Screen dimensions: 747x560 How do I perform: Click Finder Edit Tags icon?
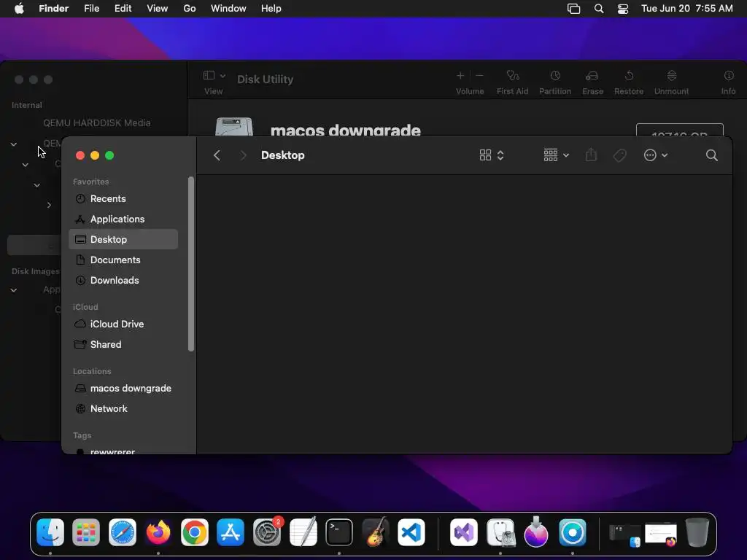619,155
